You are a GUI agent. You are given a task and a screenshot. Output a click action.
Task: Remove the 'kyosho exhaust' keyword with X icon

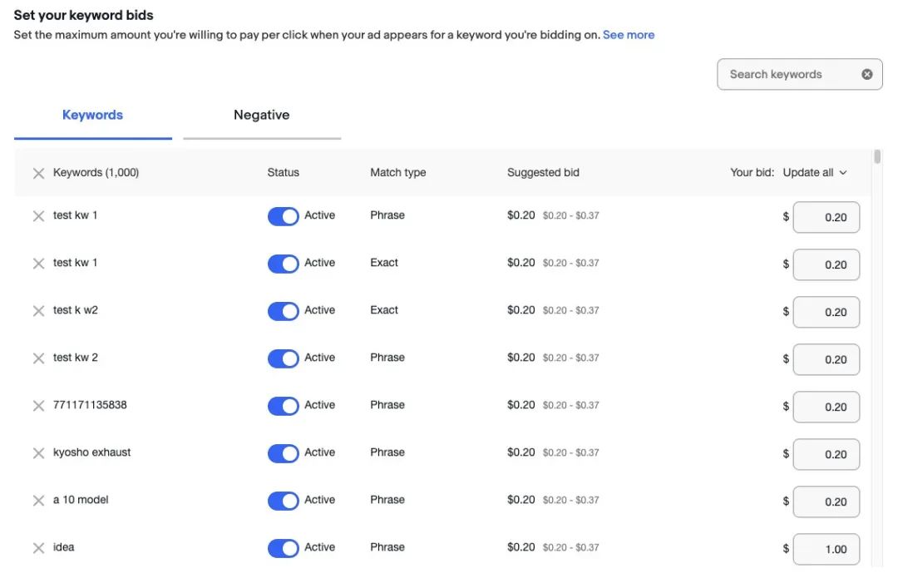tap(38, 453)
